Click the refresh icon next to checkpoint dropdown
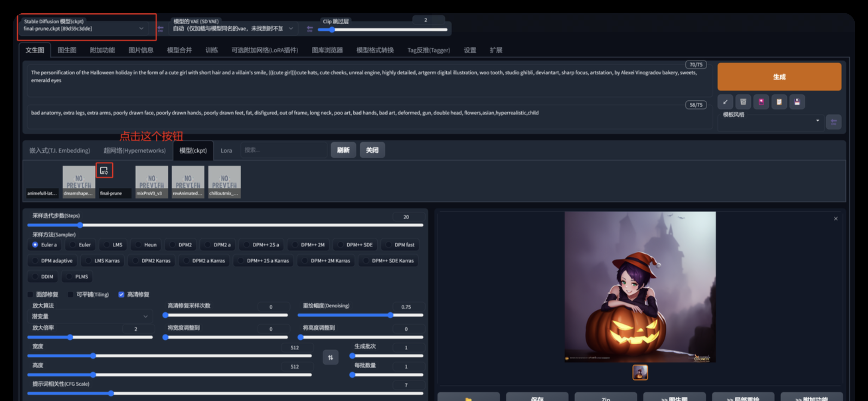Viewport: 868px width, 401px height. (161, 29)
